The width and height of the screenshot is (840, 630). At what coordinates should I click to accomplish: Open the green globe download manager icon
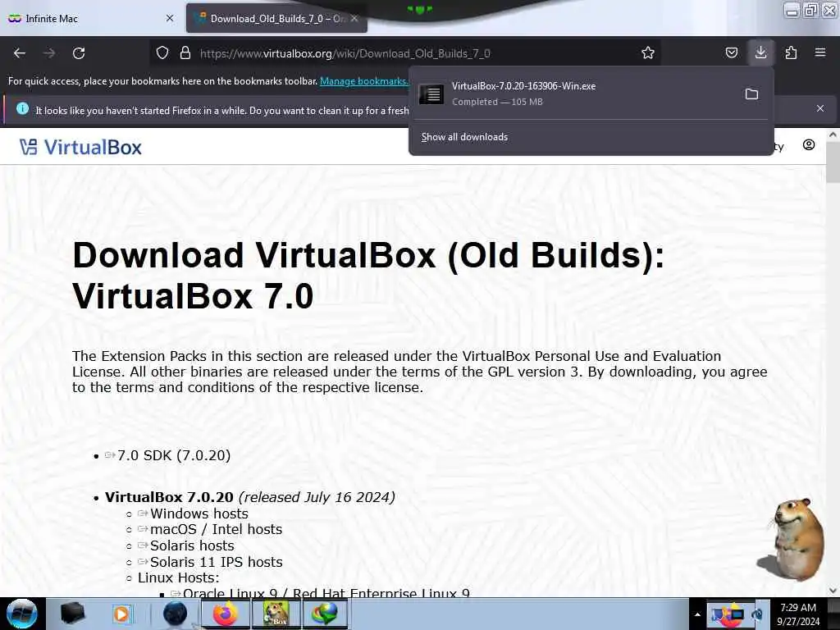click(x=325, y=614)
